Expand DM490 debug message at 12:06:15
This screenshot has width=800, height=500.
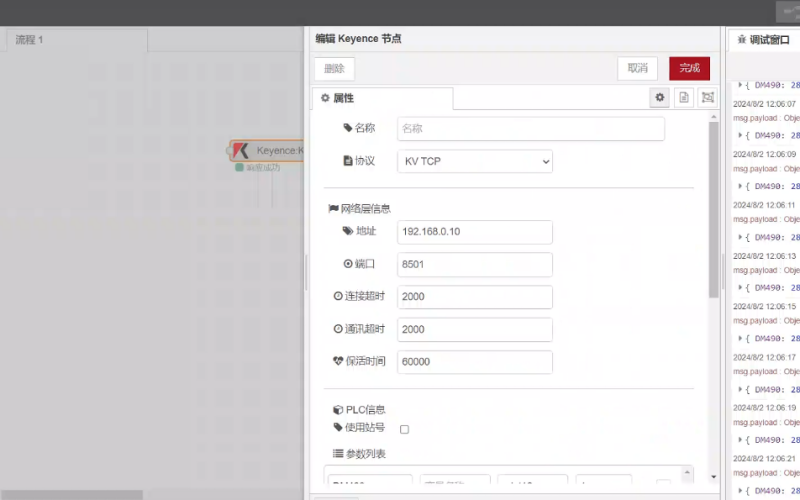pyautogui.click(x=741, y=338)
